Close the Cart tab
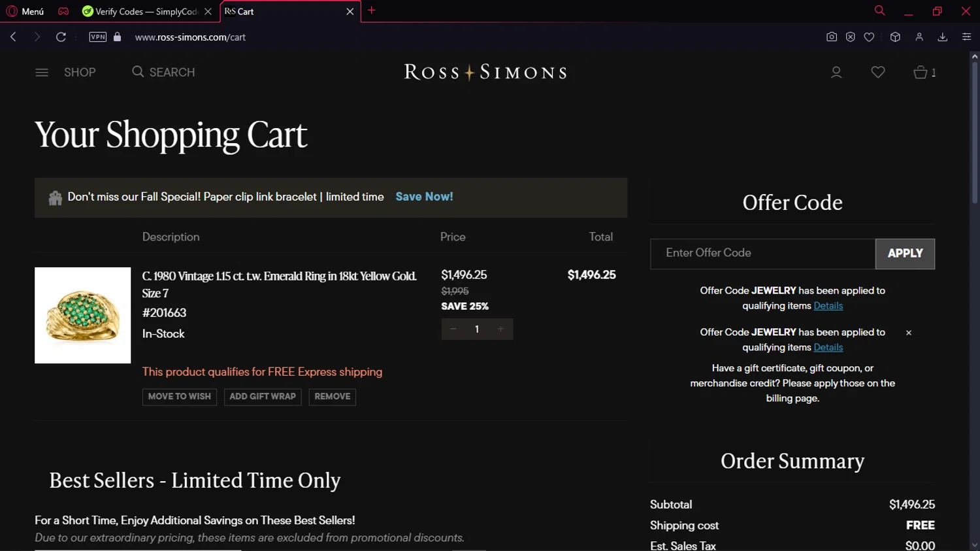 [x=350, y=12]
